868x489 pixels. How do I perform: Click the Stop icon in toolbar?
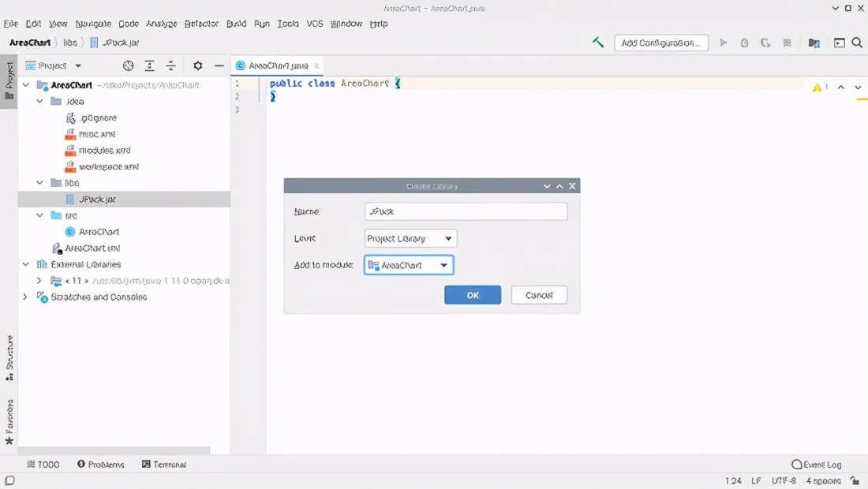788,43
